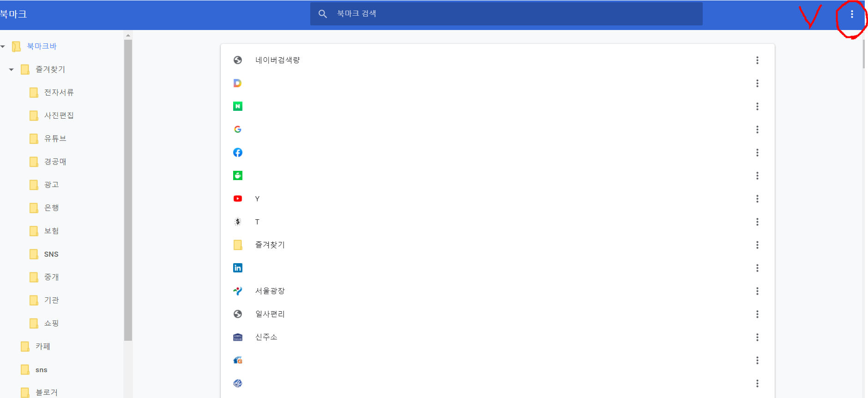
Task: Open the 유튜브 folder
Action: 55,139
